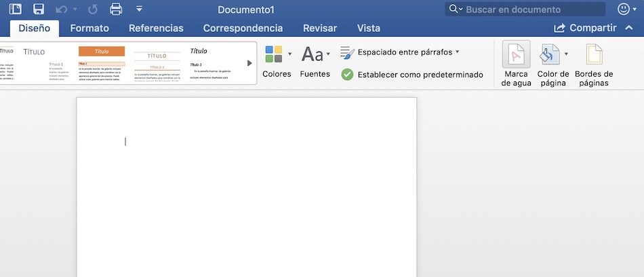Click the Print icon in title bar
Image resolution: width=644 pixels, height=277 pixels.
(116, 10)
